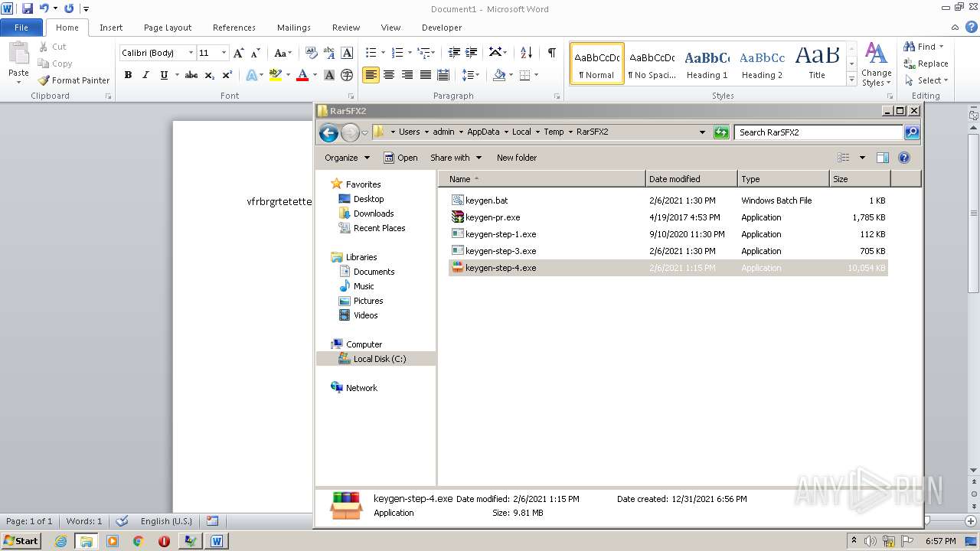This screenshot has width=980, height=551.
Task: Apply the Heading 1 style
Action: point(707,64)
